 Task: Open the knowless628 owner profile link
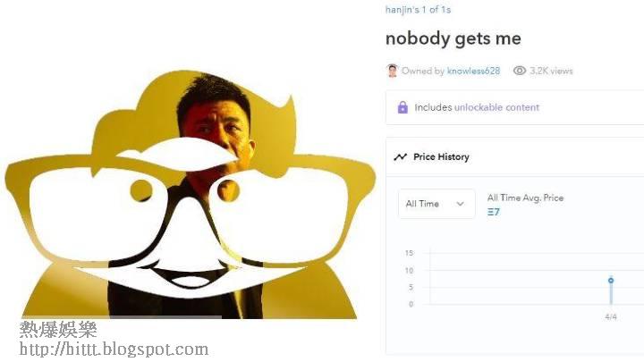coord(473,71)
